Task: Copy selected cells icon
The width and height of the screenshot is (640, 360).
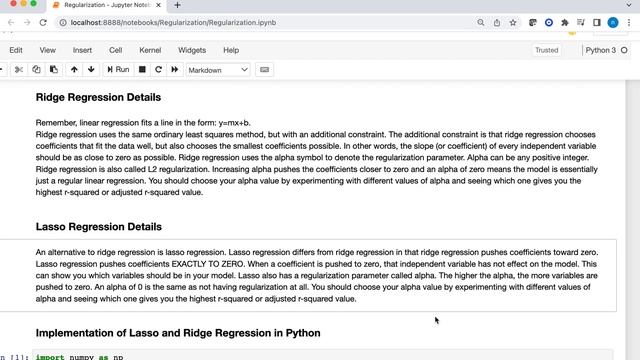Action: 36,70
